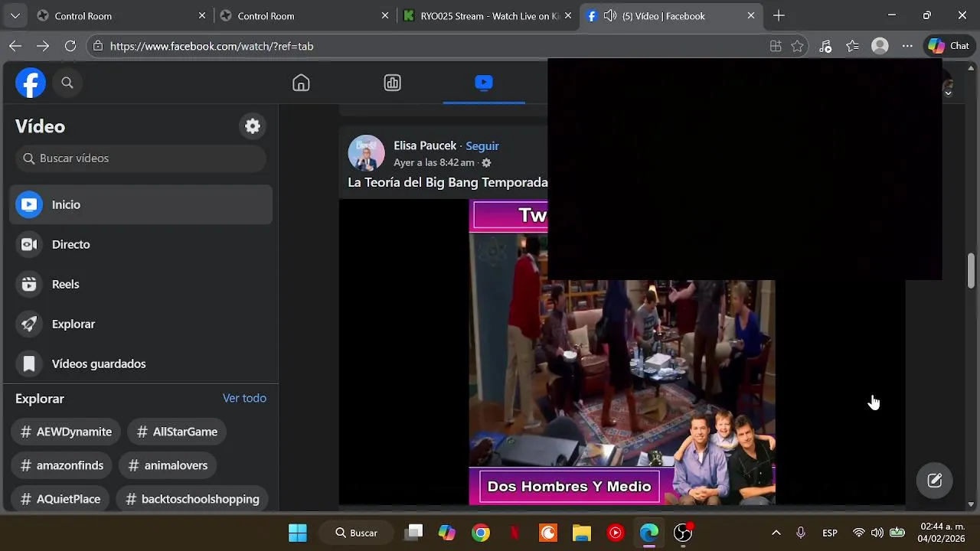
Task: Open browser Settings and more menu
Action: click(907, 46)
